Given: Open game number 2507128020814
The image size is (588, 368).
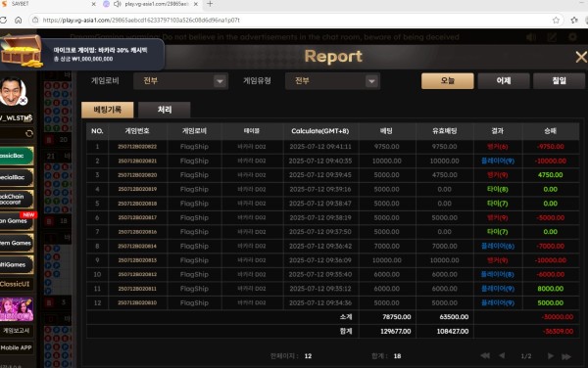Looking at the screenshot, I should pyautogui.click(x=137, y=246).
